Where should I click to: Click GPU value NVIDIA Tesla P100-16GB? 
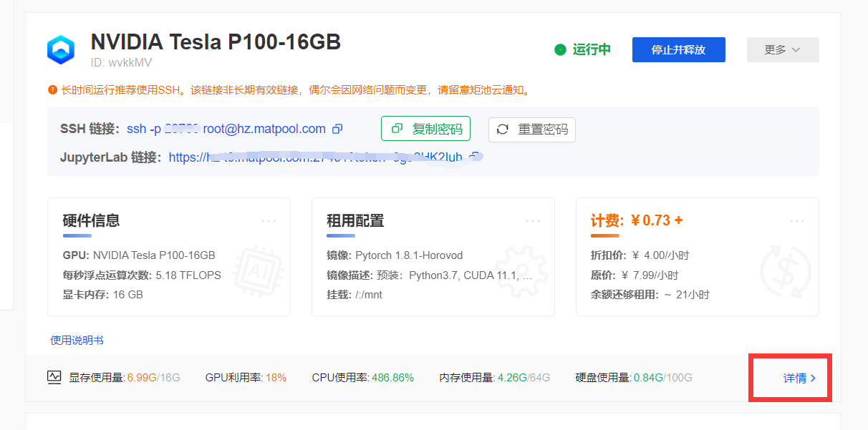154,255
